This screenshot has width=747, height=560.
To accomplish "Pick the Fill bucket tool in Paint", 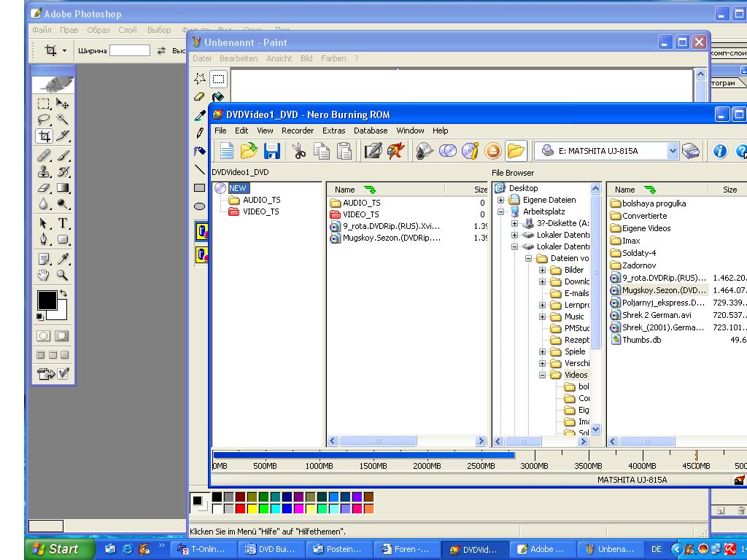I will pyautogui.click(x=217, y=97).
